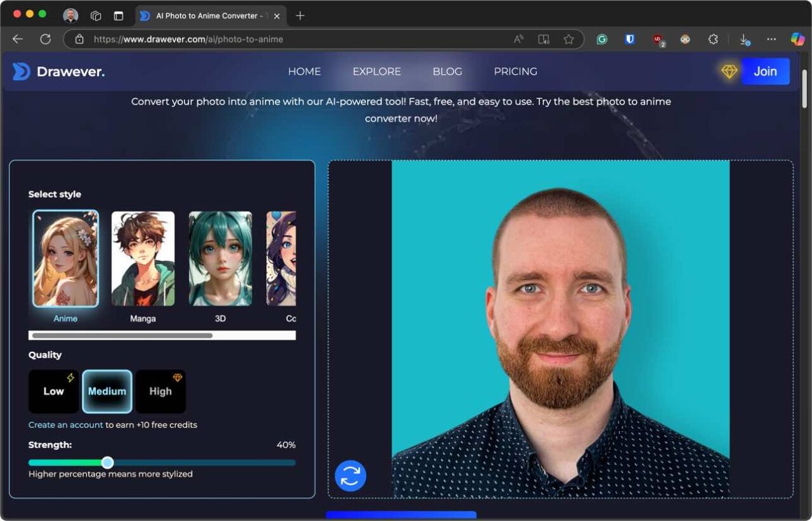Image resolution: width=812 pixels, height=521 pixels.
Task: Click the gem icon beside Join
Action: tap(729, 71)
